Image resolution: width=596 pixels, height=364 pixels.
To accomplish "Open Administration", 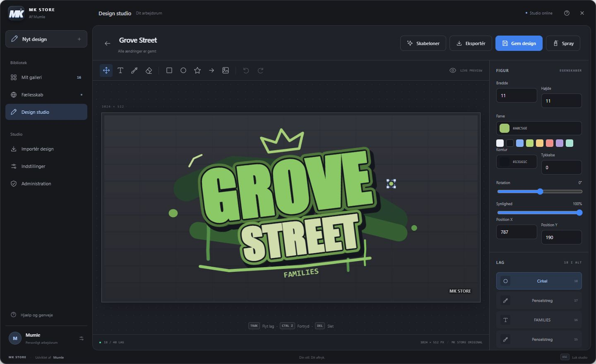I will [46, 184].
